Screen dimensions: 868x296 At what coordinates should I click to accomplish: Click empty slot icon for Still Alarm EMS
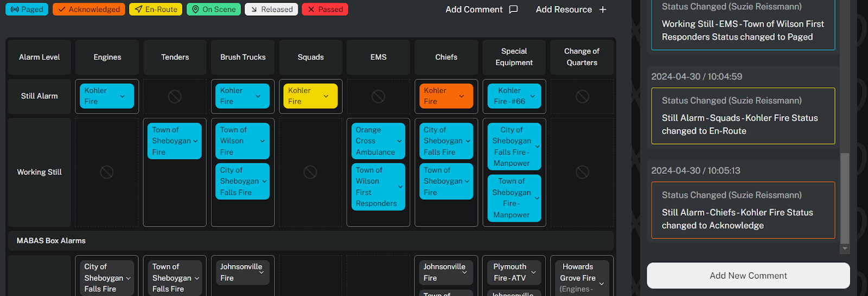point(378,96)
